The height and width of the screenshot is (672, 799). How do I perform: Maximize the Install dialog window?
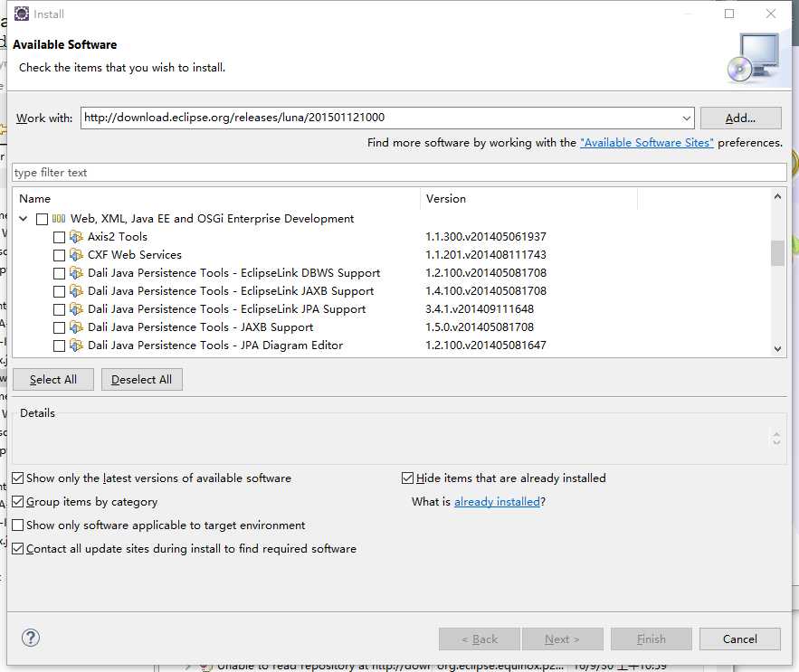tap(729, 14)
